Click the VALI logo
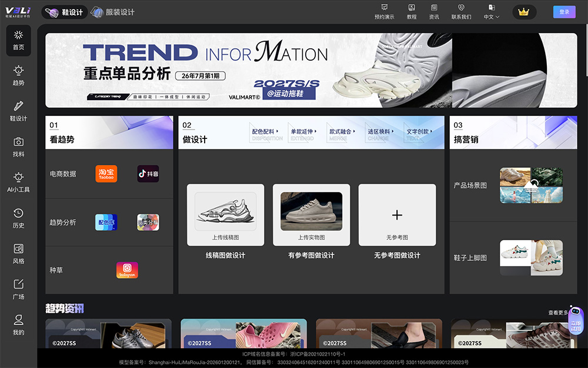The height and width of the screenshot is (368, 588). point(18,12)
